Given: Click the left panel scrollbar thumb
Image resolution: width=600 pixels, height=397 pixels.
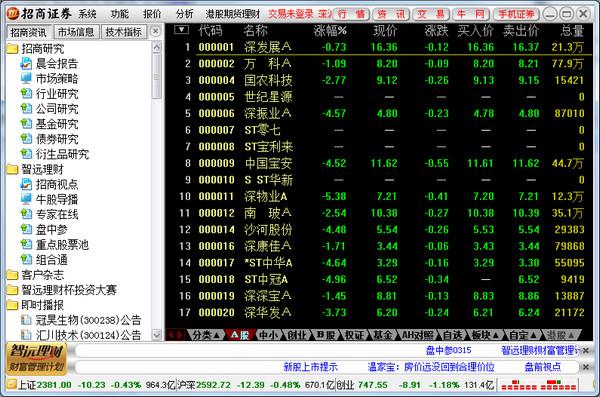Looking at the screenshot, I should click(x=157, y=76).
